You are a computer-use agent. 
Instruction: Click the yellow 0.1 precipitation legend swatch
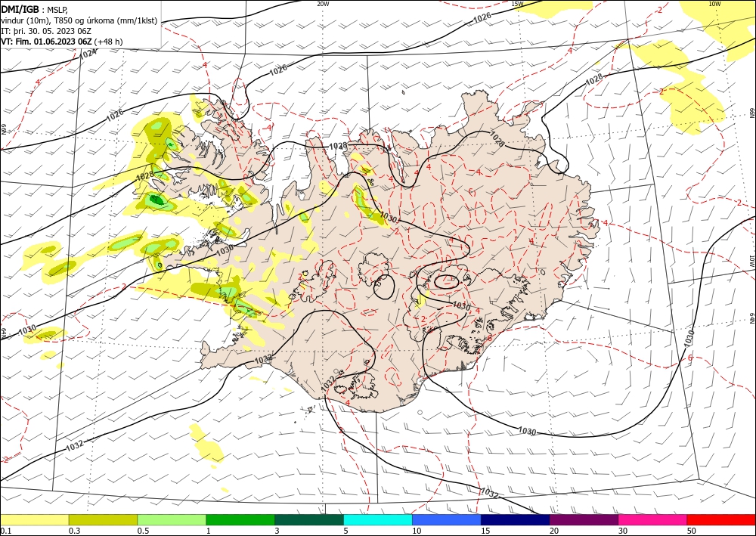pos(34,519)
